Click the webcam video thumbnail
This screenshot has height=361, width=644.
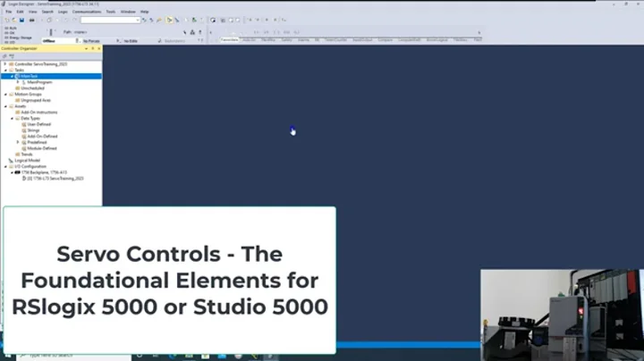[x=563, y=315]
